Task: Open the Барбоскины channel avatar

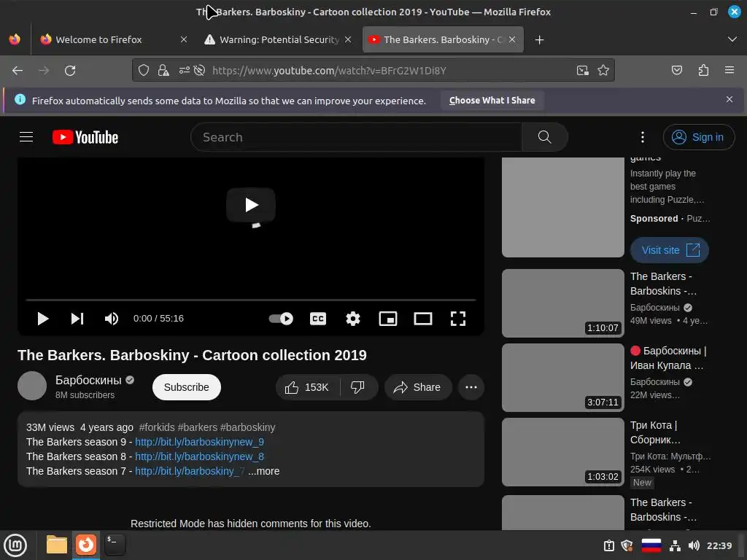Action: pyautogui.click(x=32, y=386)
